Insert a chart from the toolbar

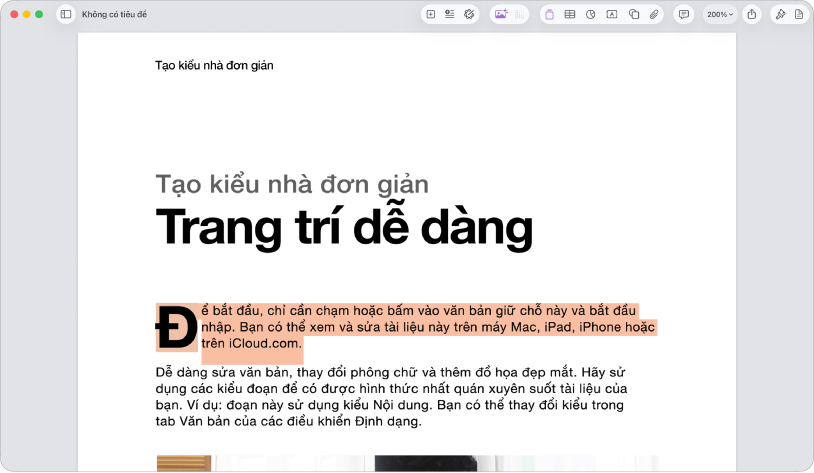(591, 15)
